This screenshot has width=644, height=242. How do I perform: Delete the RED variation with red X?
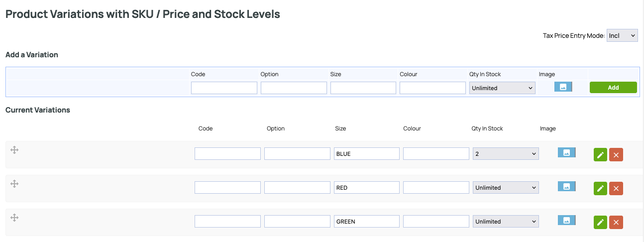coord(616,188)
